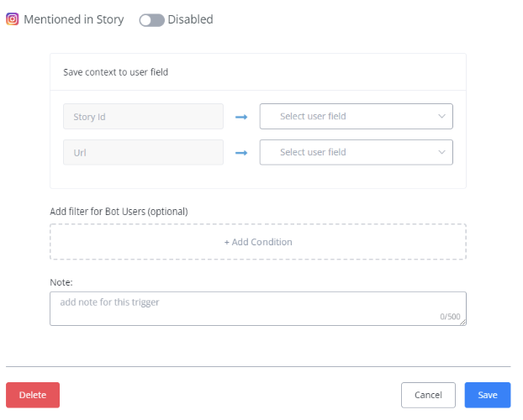
Task: Expand the chevron on Story Id dropdown
Action: click(441, 116)
